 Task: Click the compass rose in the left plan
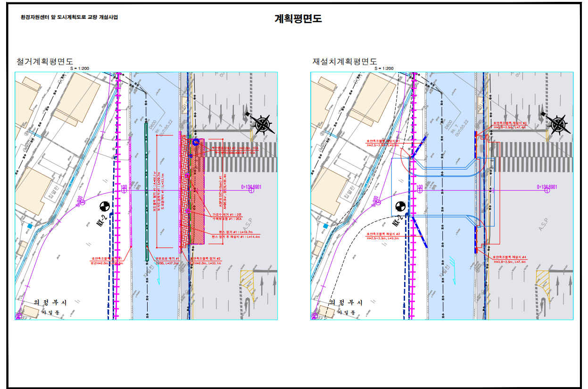[263, 124]
